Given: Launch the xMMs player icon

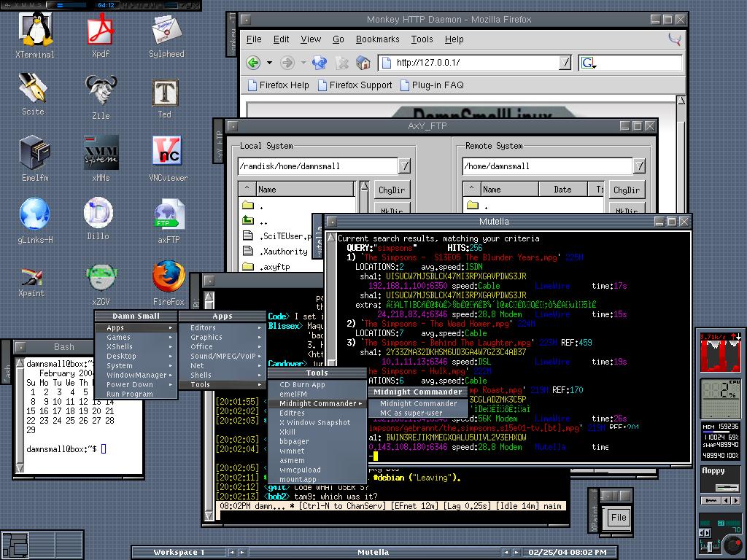Looking at the screenshot, I should coord(101,152).
